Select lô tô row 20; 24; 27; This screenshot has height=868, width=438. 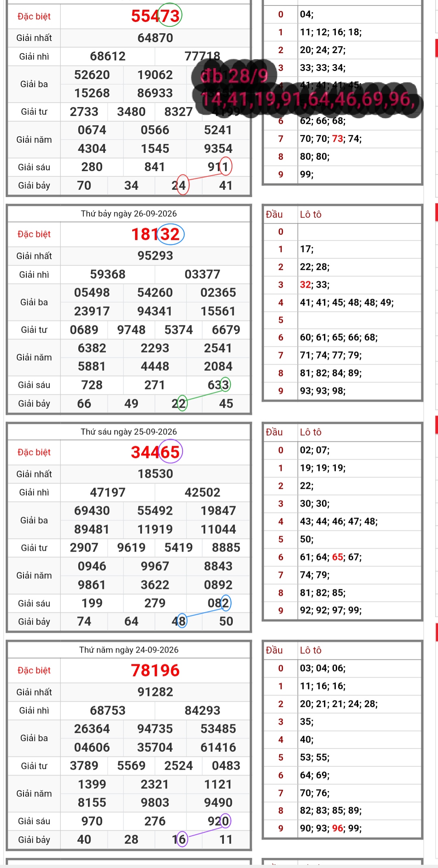coord(323,50)
